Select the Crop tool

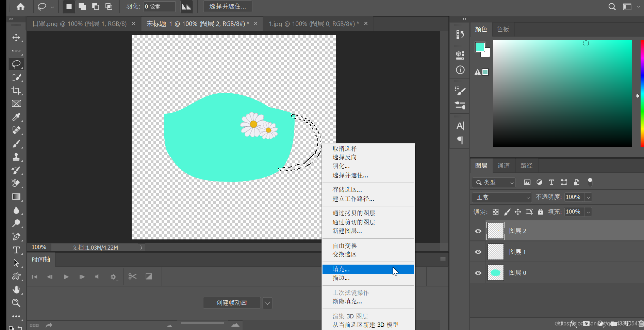point(16,91)
